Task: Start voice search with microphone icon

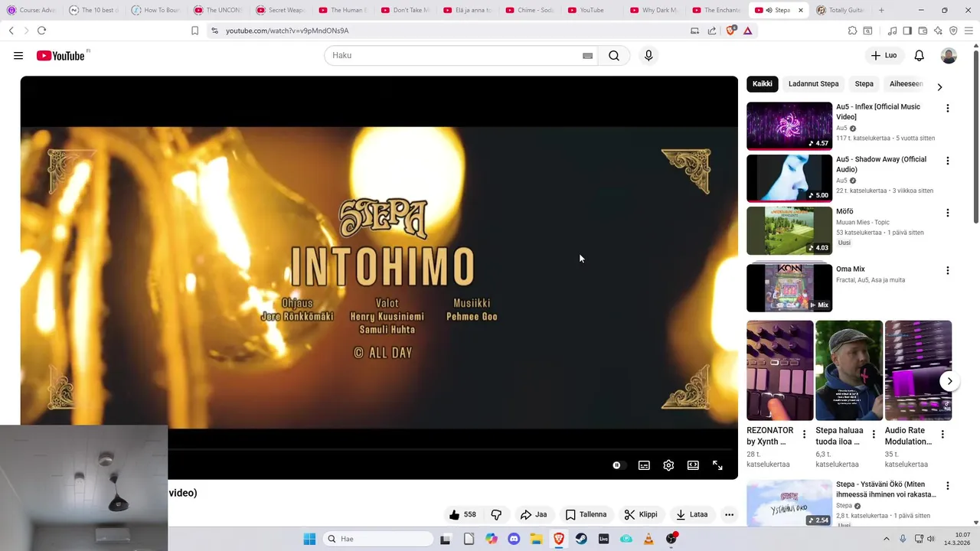Action: (648, 56)
